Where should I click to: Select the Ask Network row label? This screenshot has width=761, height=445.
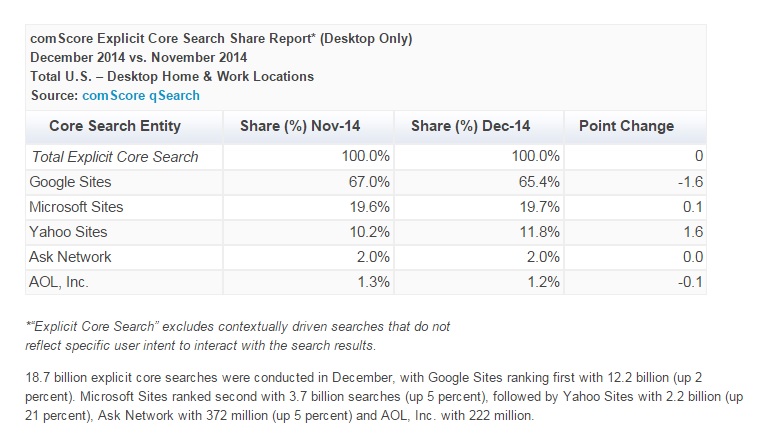pos(72,257)
